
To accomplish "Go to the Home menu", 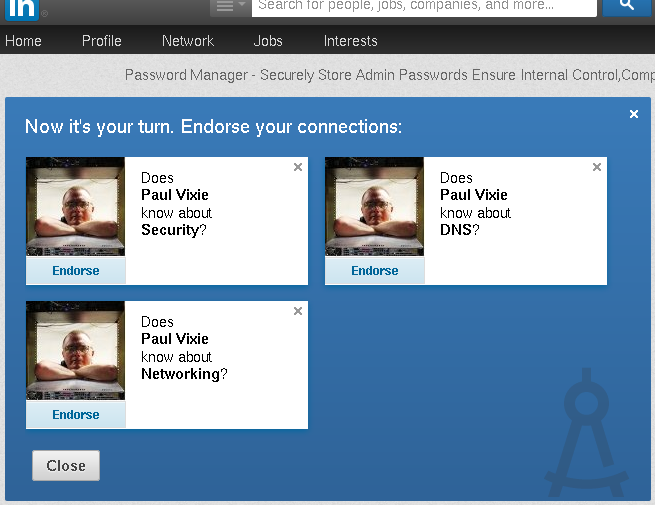I will point(23,41).
